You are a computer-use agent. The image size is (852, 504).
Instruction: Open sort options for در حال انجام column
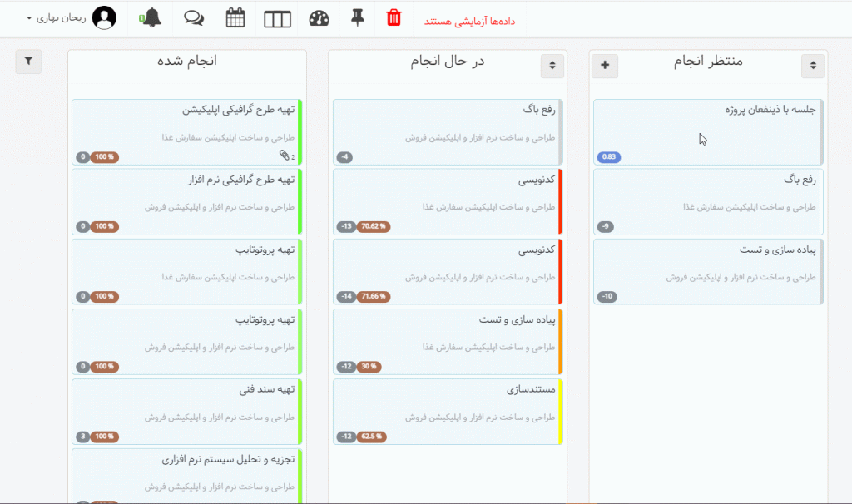click(552, 66)
